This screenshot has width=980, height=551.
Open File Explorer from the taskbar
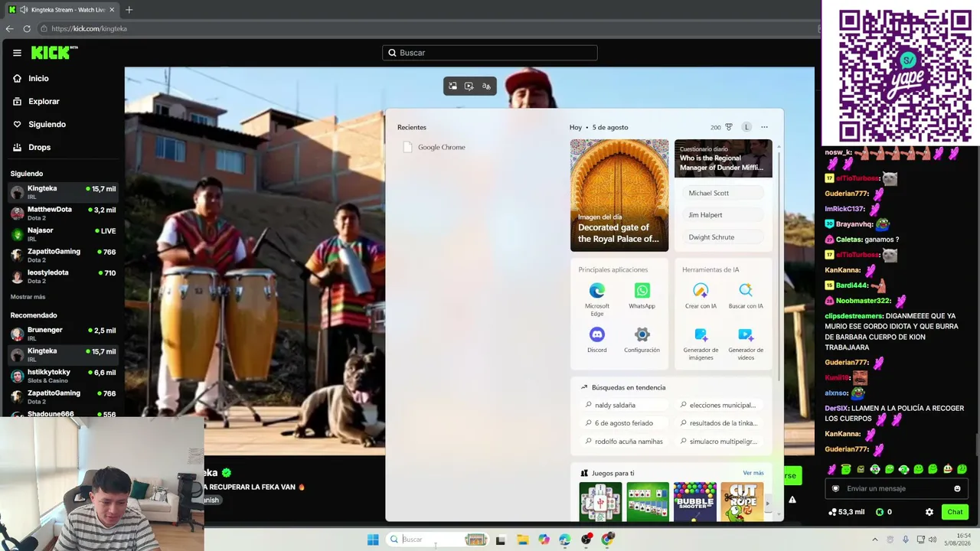coord(522,540)
